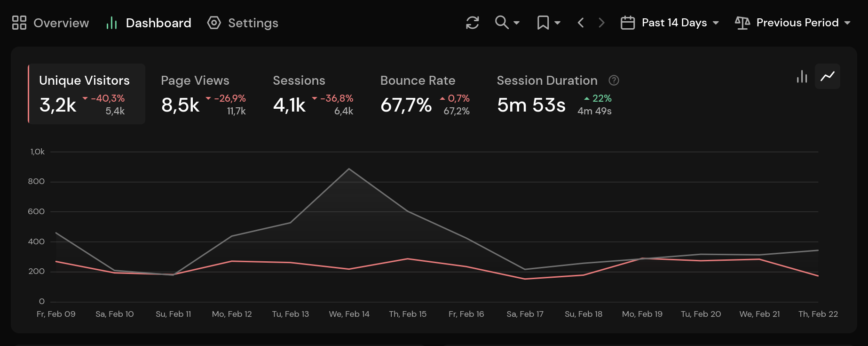Click the calendar icon in the toolbar
The width and height of the screenshot is (868, 346).
tap(628, 23)
